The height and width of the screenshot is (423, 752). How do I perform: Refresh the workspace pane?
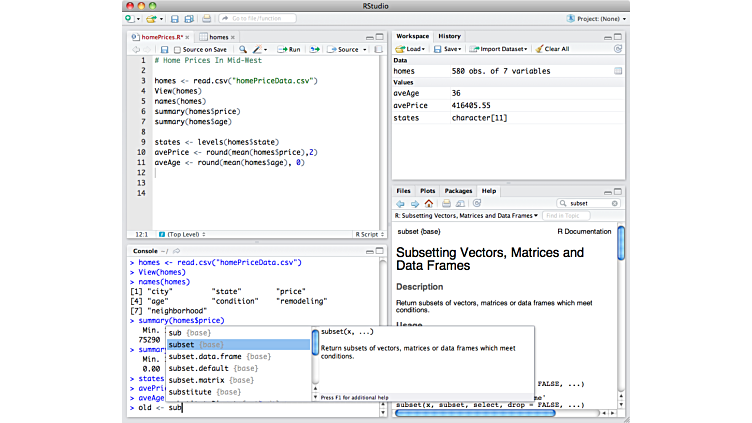click(618, 49)
